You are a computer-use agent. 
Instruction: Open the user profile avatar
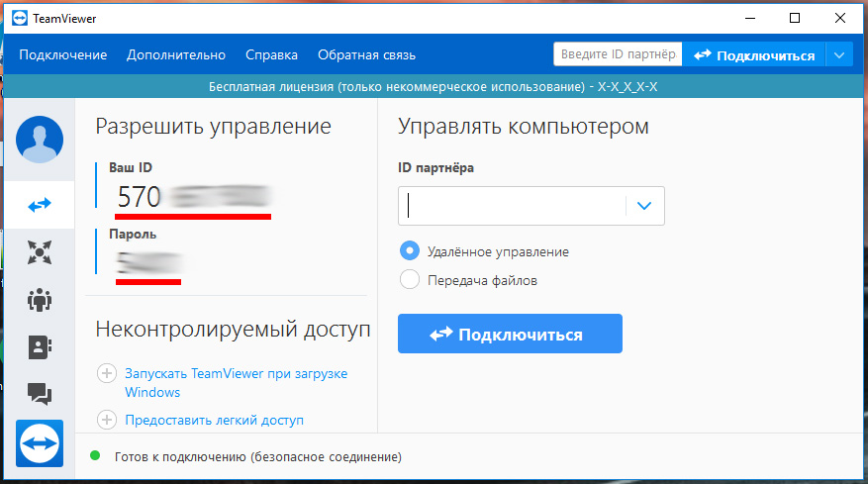(x=40, y=139)
